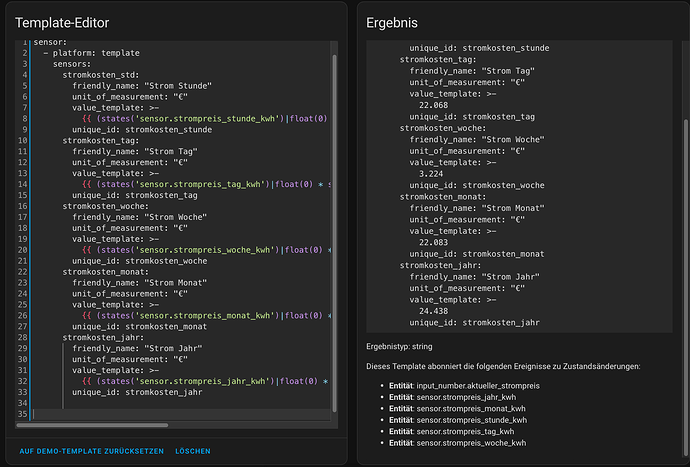Click the LÖSCHEN button
690x467 pixels.
coord(193,451)
